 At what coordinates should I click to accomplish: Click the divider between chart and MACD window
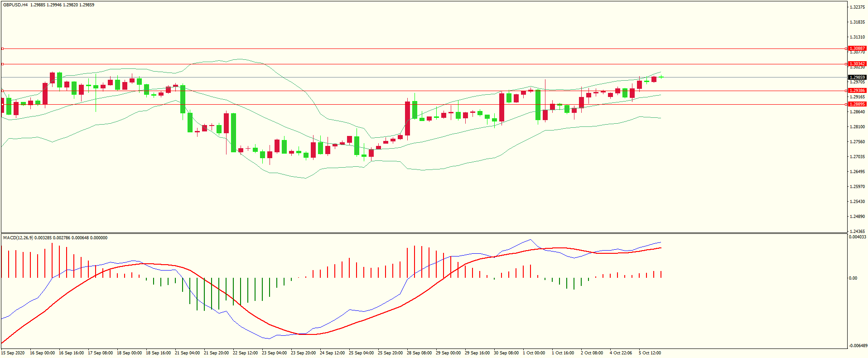pyautogui.click(x=424, y=233)
